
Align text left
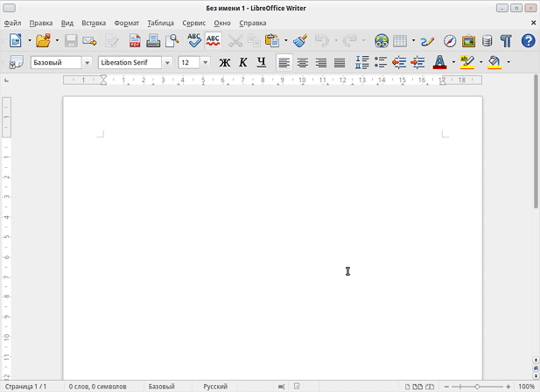pos(284,62)
